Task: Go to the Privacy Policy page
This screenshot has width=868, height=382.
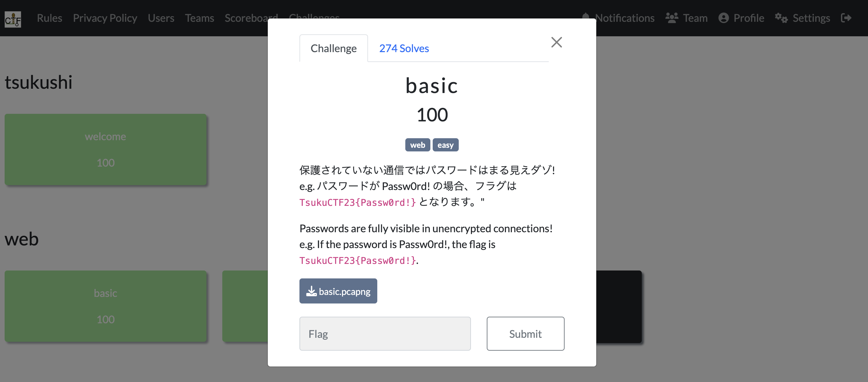Action: point(105,18)
